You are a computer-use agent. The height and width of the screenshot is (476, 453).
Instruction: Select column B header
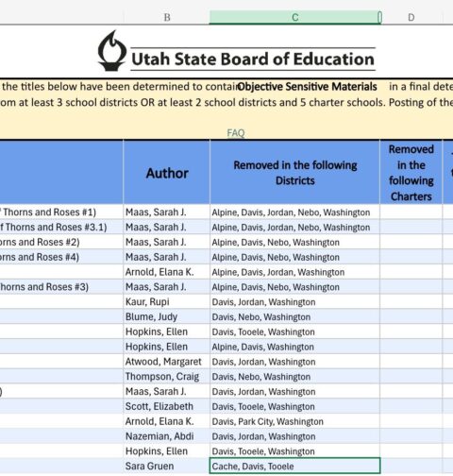pos(167,17)
